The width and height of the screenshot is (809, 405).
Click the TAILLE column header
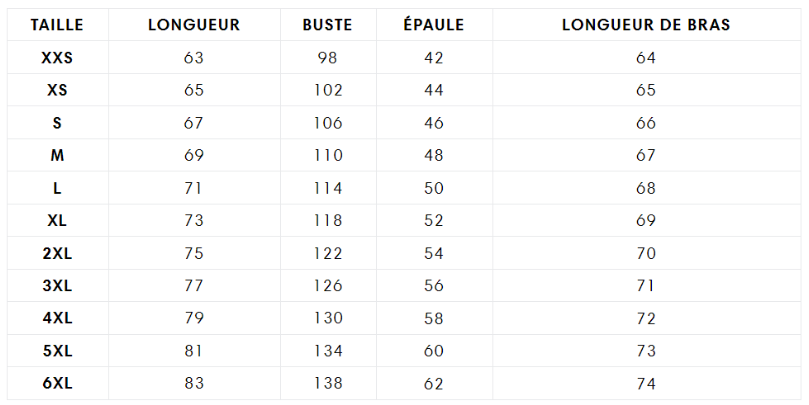coord(57,25)
